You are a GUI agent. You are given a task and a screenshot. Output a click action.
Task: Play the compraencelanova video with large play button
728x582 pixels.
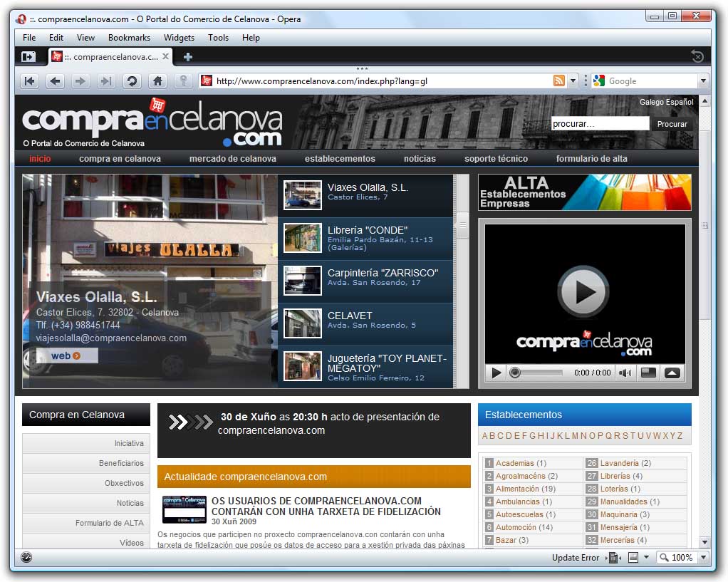click(x=583, y=291)
